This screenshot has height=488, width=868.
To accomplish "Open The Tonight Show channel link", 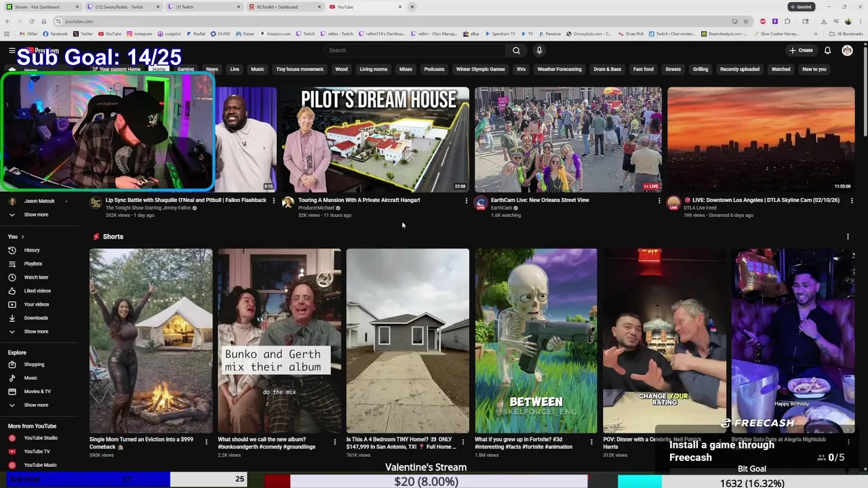I will coord(149,208).
